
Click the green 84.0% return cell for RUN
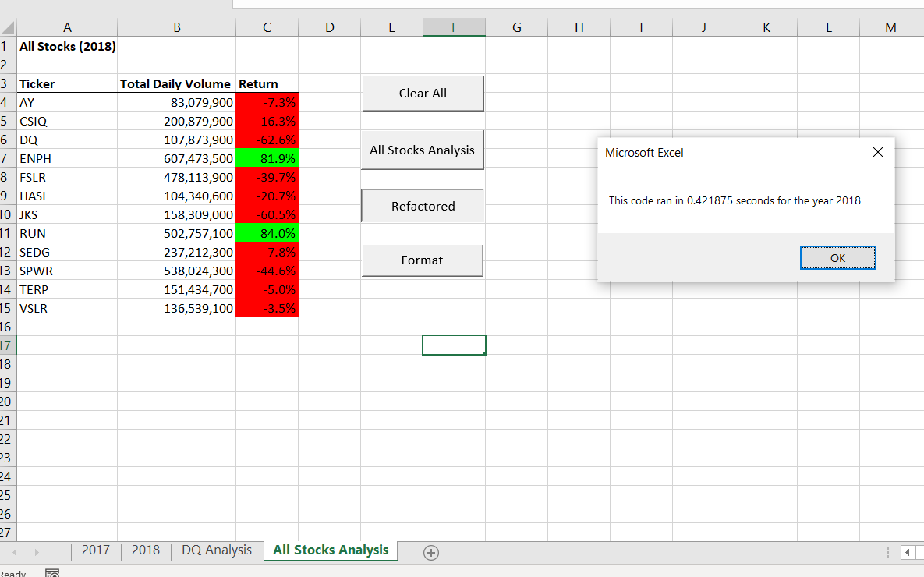click(x=267, y=233)
